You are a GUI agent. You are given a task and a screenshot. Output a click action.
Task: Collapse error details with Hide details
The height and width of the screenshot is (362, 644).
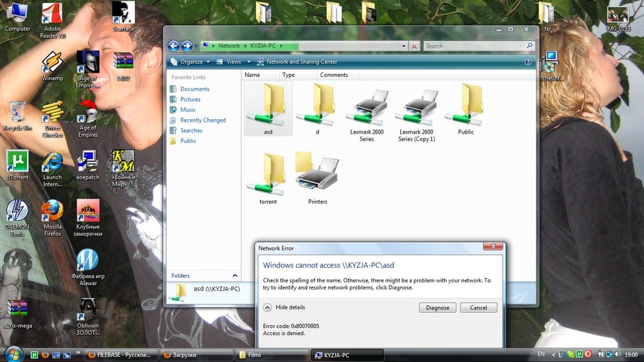(284, 307)
